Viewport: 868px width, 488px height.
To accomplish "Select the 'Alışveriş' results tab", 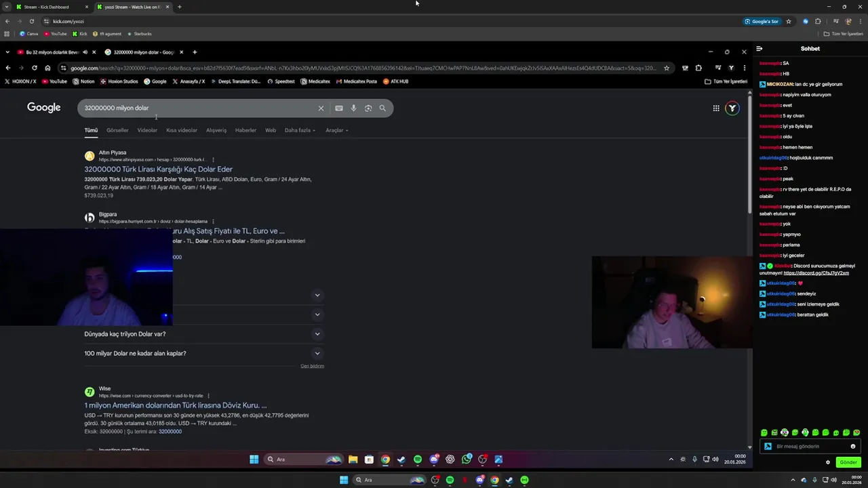I will [x=216, y=130].
